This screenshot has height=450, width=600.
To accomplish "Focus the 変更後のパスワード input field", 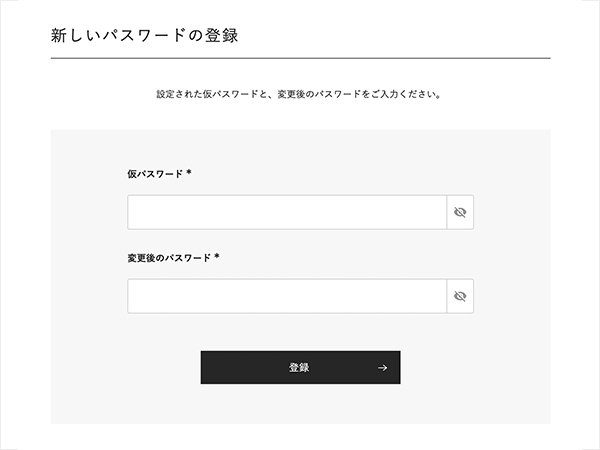I will tap(286, 296).
